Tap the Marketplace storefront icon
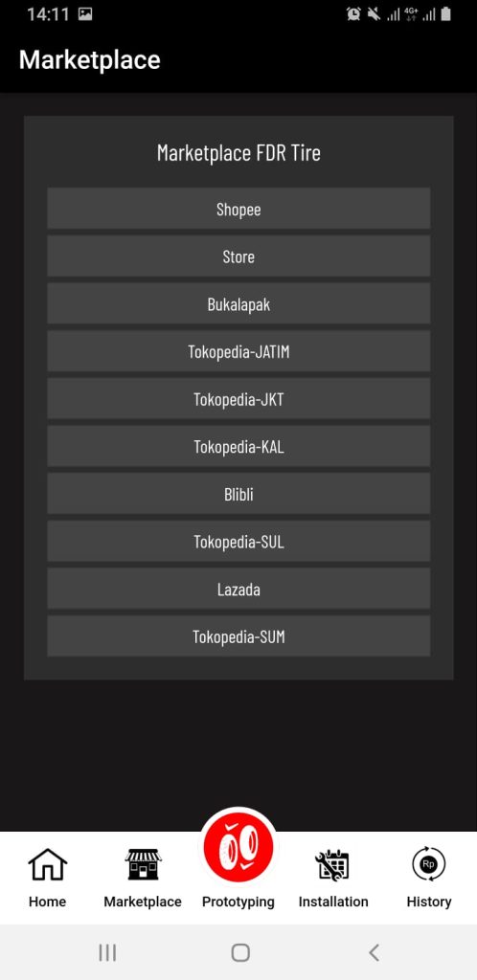 tap(143, 865)
